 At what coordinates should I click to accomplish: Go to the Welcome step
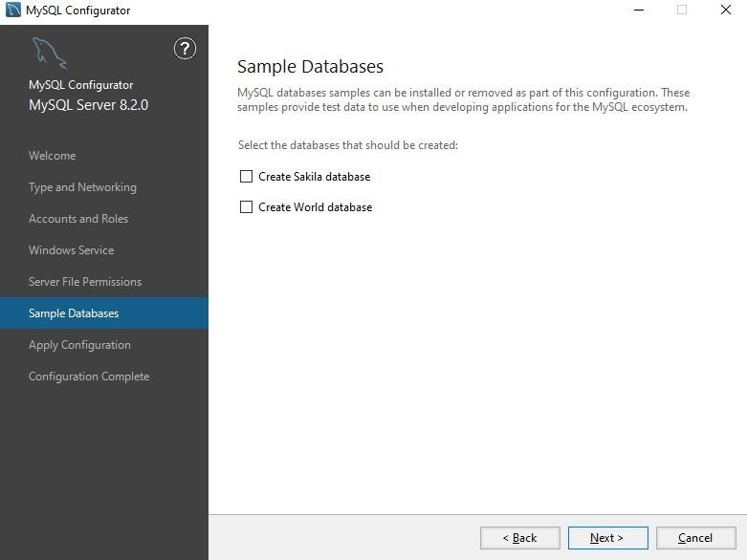coord(52,156)
